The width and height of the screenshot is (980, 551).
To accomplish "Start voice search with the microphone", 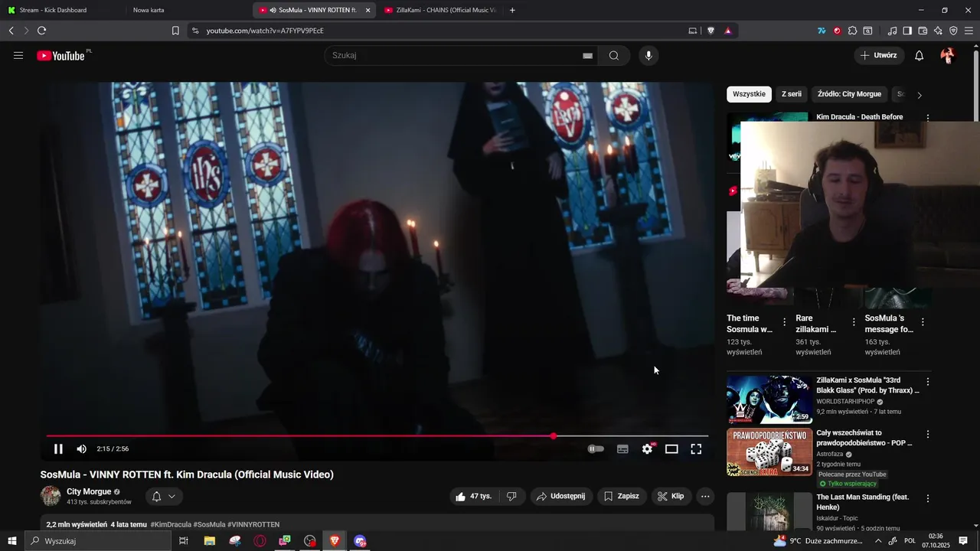I will 648,56.
